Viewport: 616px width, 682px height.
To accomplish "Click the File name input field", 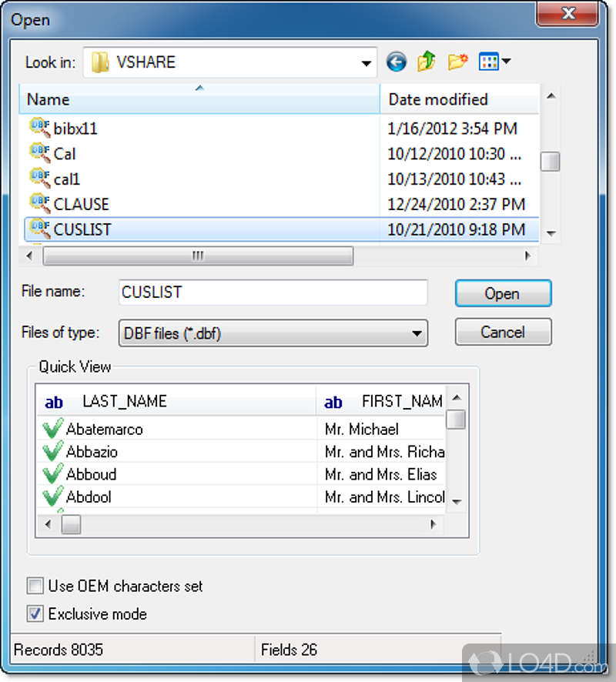I will (273, 292).
